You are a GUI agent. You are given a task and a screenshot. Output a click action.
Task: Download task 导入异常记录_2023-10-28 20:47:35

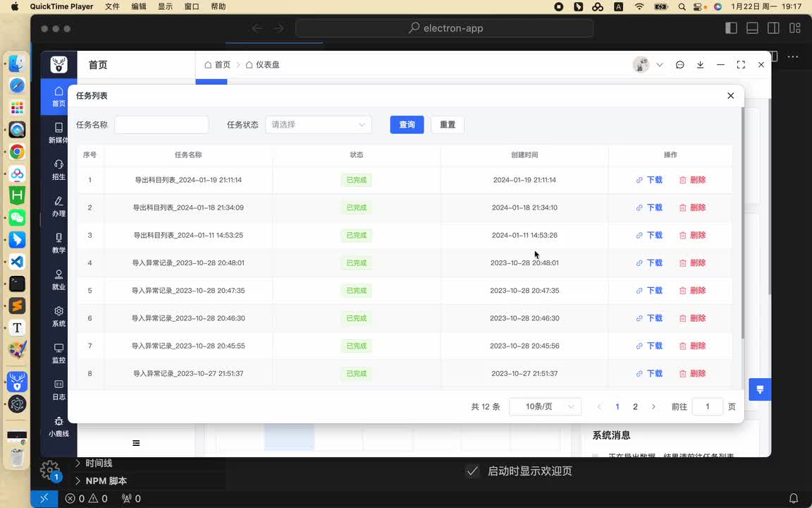(649, 290)
